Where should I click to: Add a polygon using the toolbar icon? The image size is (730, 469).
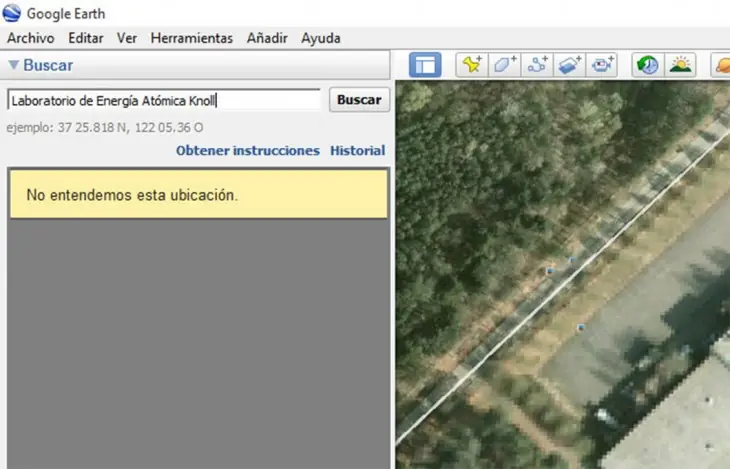[x=505, y=65]
